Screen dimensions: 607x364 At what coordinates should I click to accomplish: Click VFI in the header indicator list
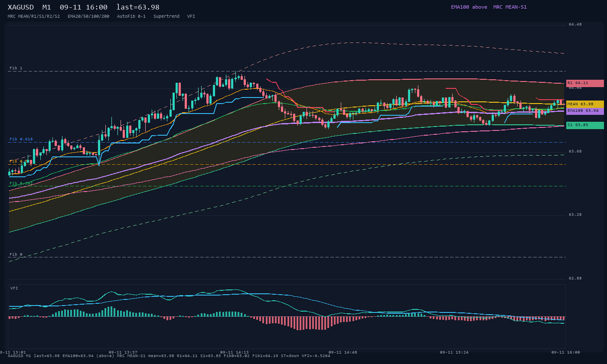click(x=191, y=16)
